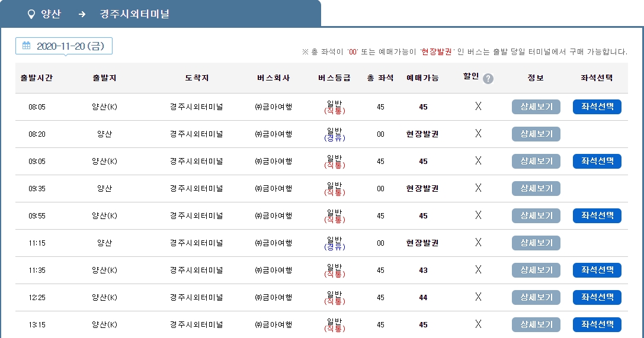644x338 pixels.
Task: Click ㈜금아여행 company in the 08:05 row
Action: (x=274, y=107)
